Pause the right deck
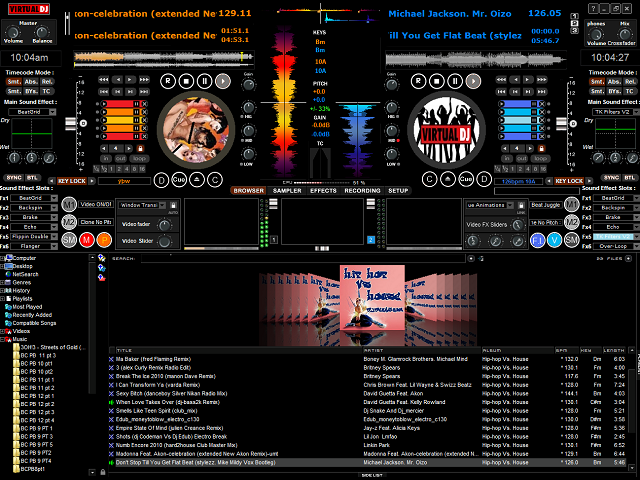The width and height of the screenshot is (640, 480). click(x=455, y=81)
